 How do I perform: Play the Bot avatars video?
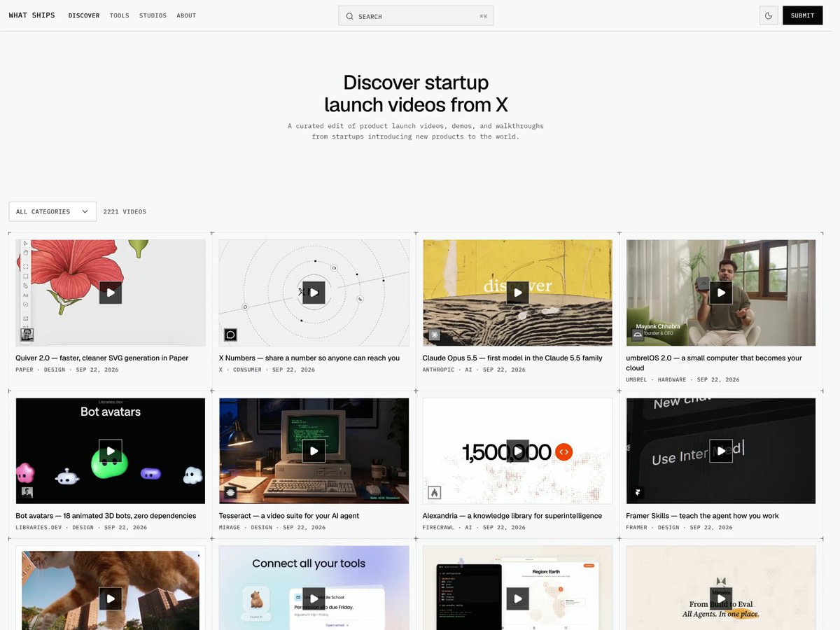[111, 451]
